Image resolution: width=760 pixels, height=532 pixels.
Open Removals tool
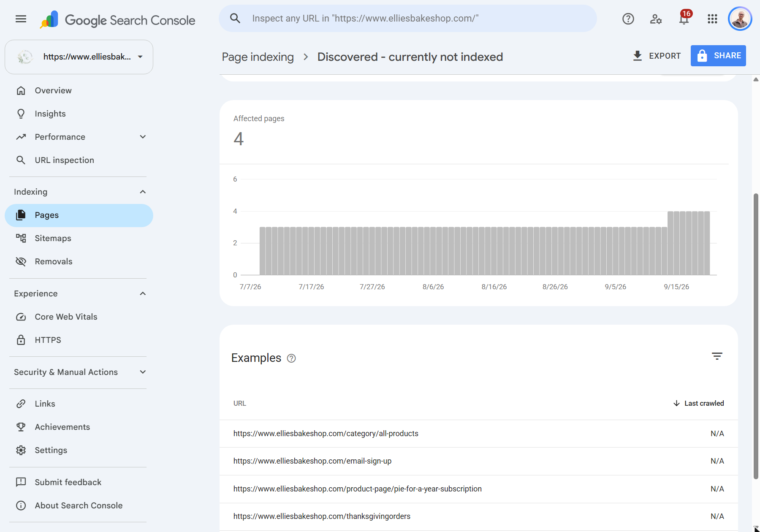click(79, 261)
